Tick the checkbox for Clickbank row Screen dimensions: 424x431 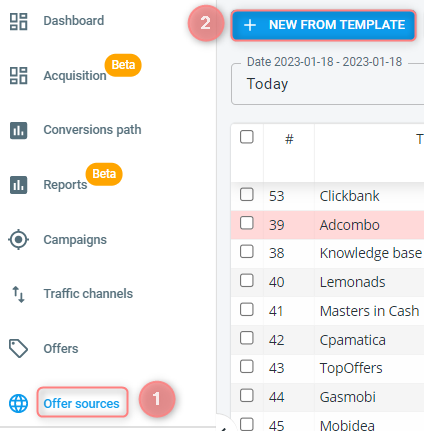tap(247, 194)
